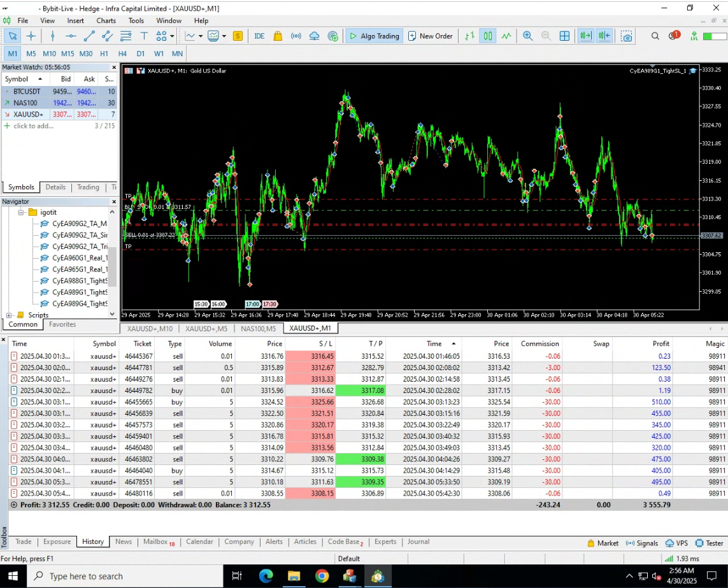Pick the vertical line drawing tool

(x=52, y=36)
